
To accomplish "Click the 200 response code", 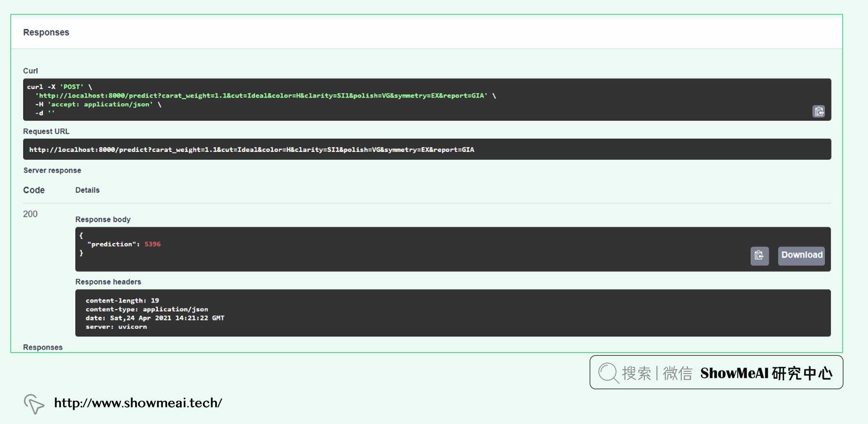I will (x=30, y=214).
